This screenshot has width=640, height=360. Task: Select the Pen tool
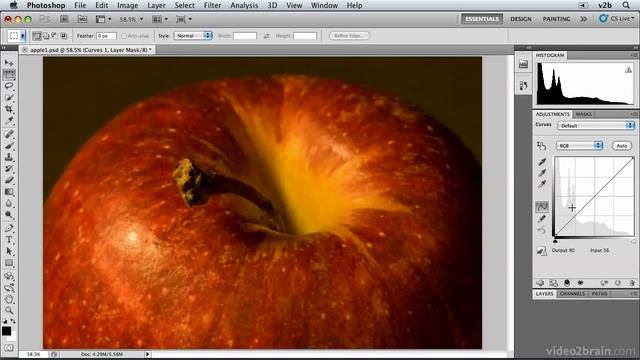click(9, 228)
